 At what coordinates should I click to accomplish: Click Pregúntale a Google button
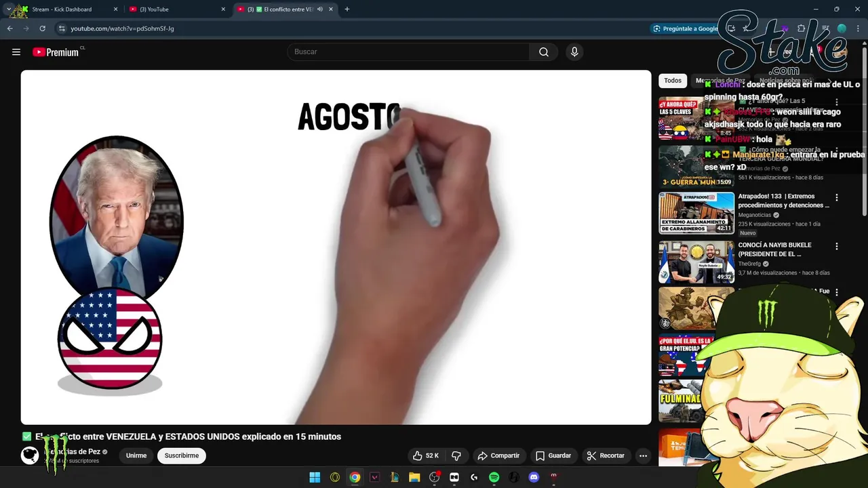point(685,28)
